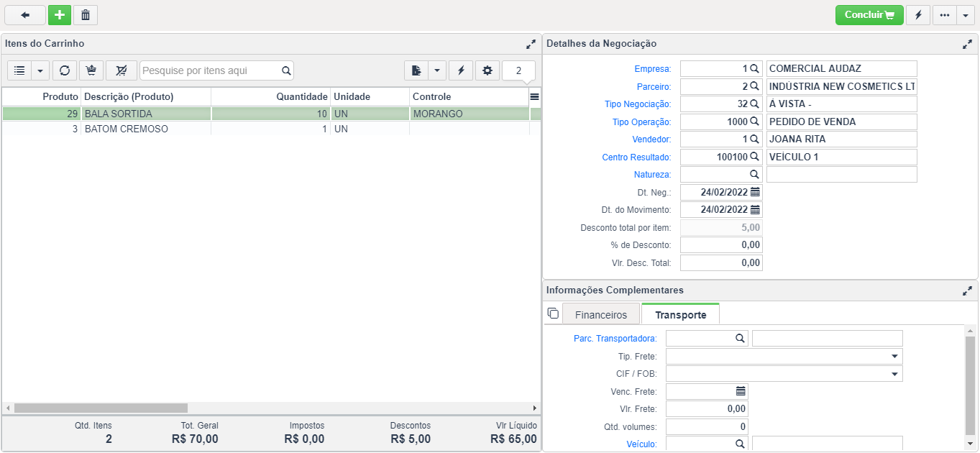Click the Centro Resultado search magnifier
The width and height of the screenshot is (980, 453).
754,157
